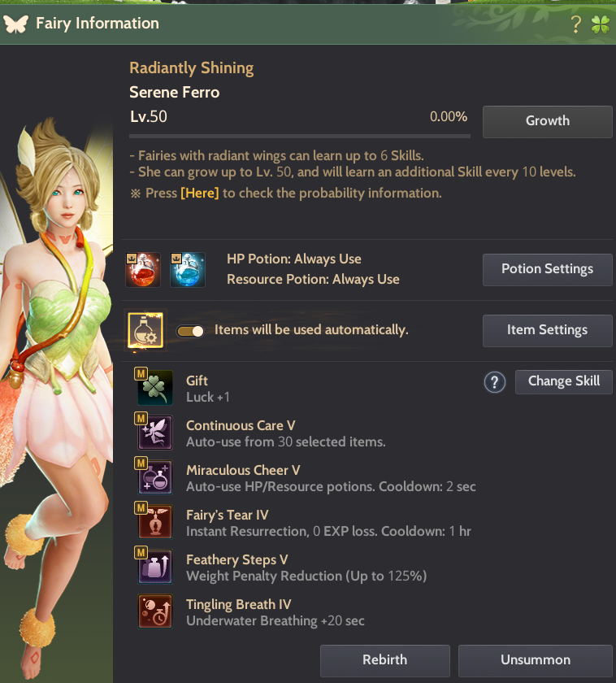The image size is (616, 683).
Task: Select the Continuous Care V skill icon
Action: coord(155,432)
